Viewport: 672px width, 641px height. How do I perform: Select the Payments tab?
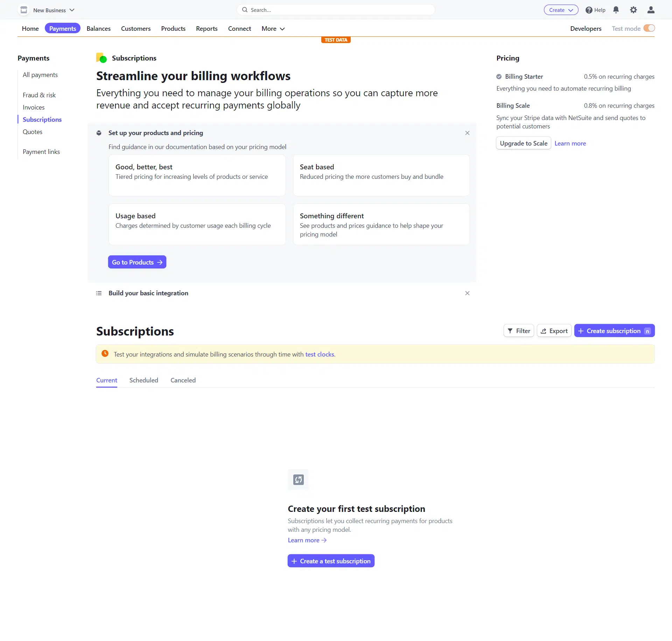tap(63, 28)
